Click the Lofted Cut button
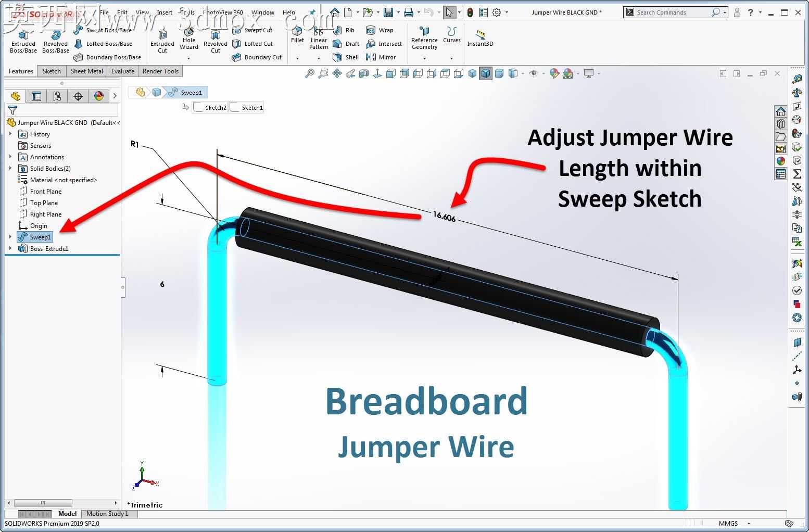 pyautogui.click(x=252, y=44)
